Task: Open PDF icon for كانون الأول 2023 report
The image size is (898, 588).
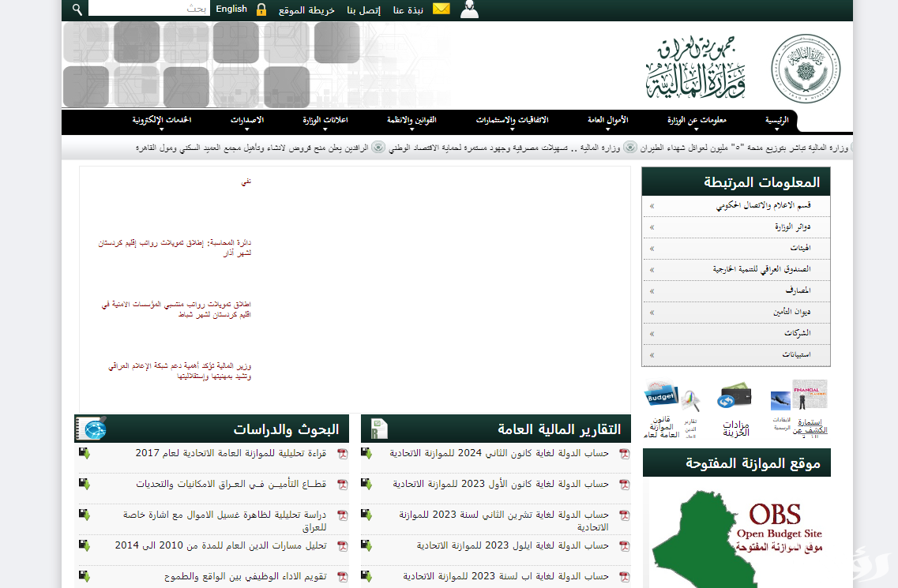Action: coord(624,485)
